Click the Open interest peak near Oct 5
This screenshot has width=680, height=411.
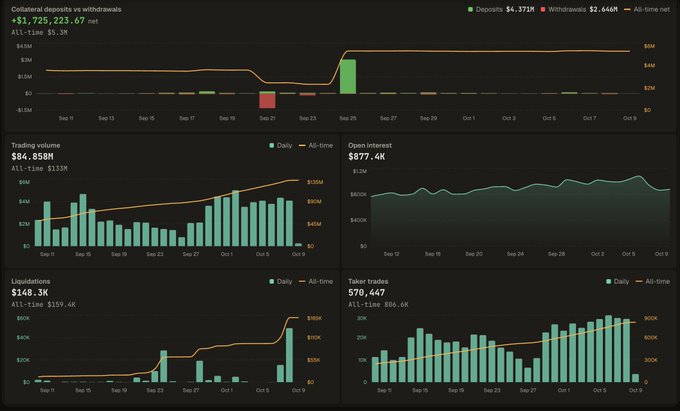(x=639, y=176)
